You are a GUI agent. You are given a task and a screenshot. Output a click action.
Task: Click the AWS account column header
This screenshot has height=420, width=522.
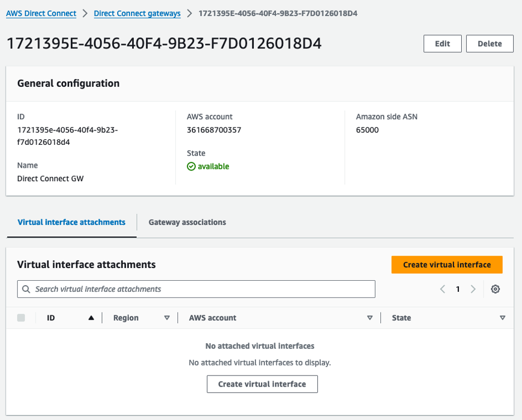[212, 318]
